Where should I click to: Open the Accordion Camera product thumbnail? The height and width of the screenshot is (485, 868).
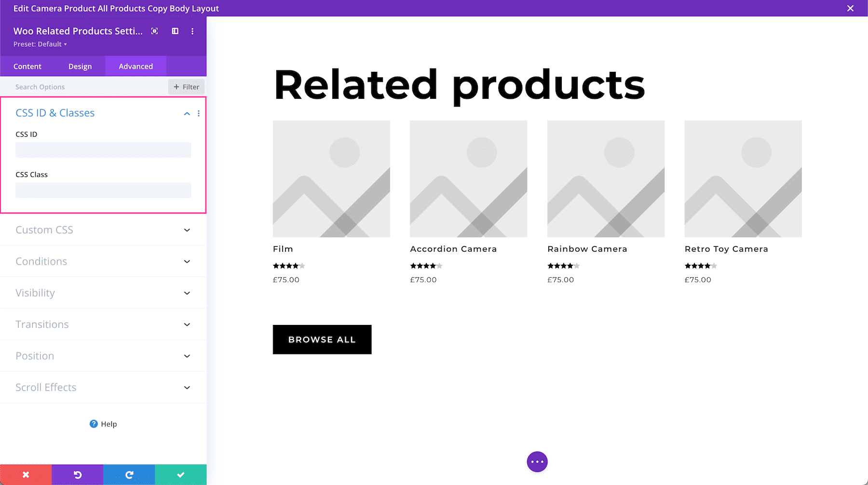pos(468,179)
